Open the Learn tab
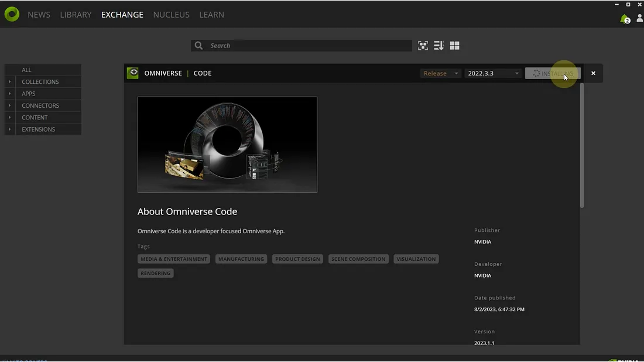Image resolution: width=644 pixels, height=362 pixels. tap(211, 15)
